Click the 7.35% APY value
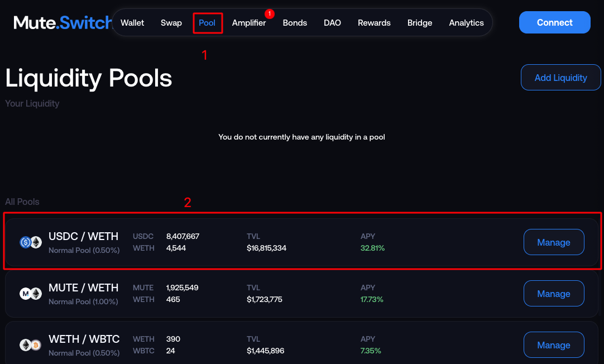604x364 pixels. [371, 351]
